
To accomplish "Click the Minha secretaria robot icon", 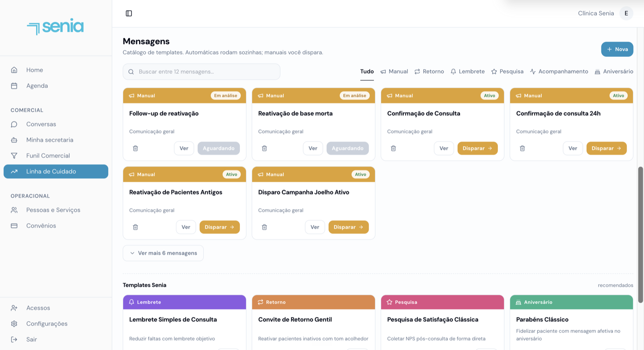I will coord(14,140).
